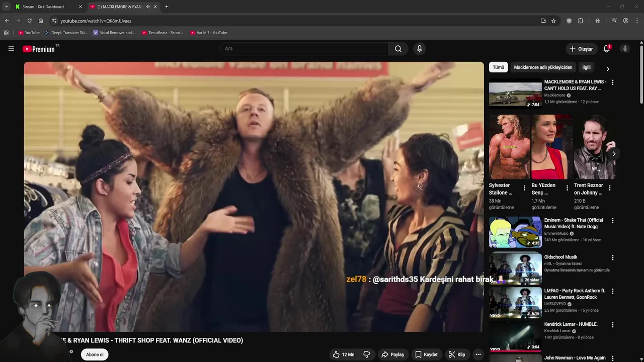Open the apps grid in bookmarks bar
644x362 pixels.
pos(6,33)
